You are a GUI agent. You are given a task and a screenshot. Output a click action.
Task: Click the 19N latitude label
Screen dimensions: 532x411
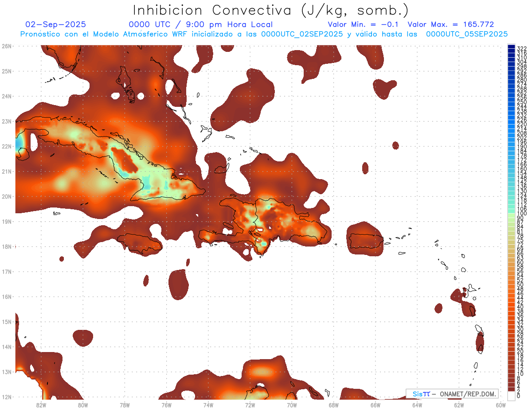(7, 221)
